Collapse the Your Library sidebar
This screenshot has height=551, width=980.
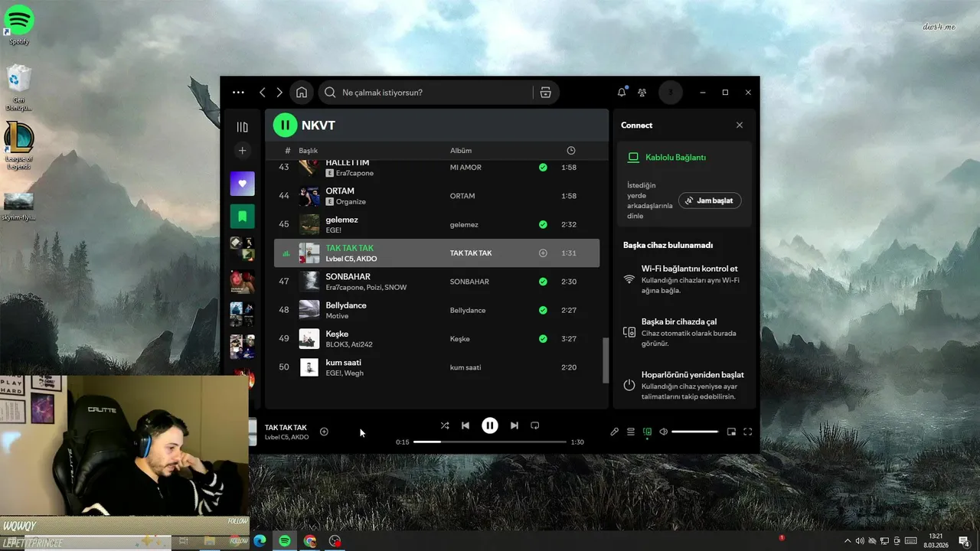click(242, 127)
